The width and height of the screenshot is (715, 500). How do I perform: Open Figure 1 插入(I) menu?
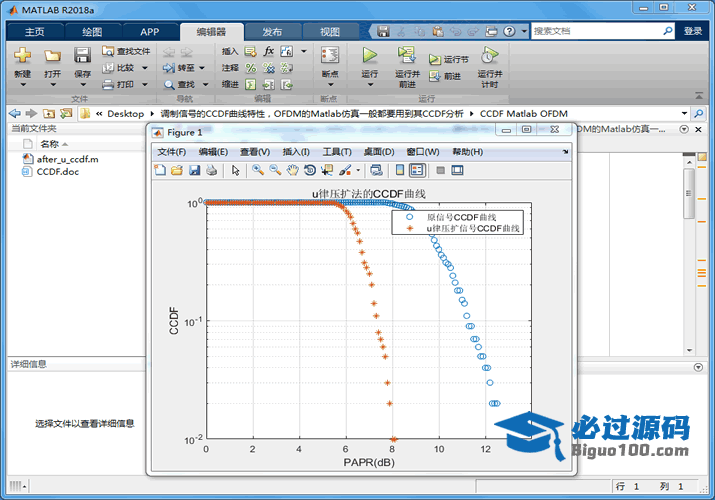coord(296,152)
